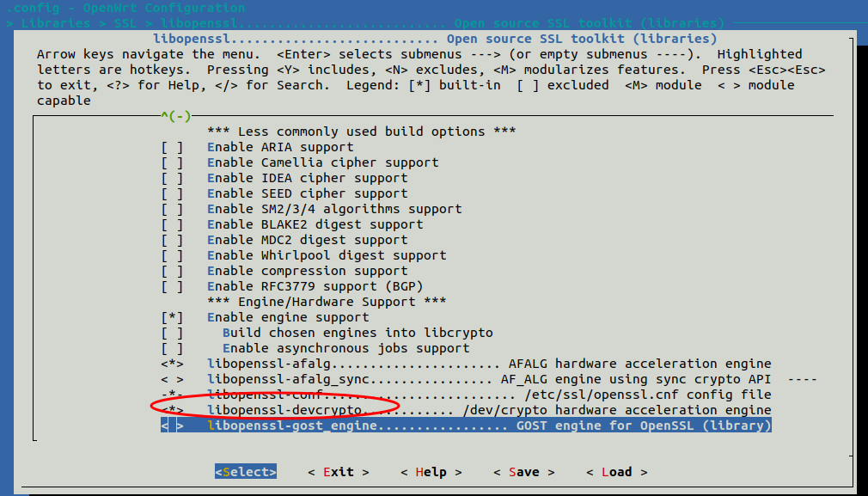Click the Exit button
The image size is (868, 496).
(x=339, y=472)
